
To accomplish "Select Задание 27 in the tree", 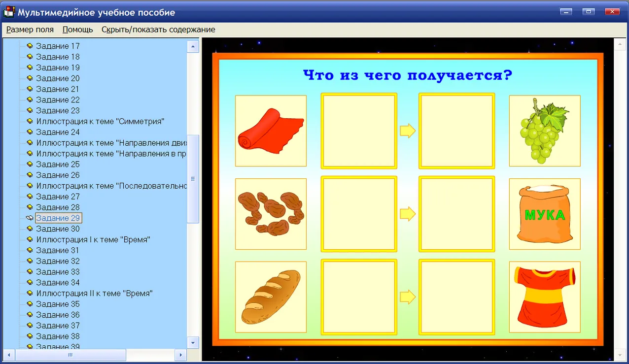I will 58,197.
